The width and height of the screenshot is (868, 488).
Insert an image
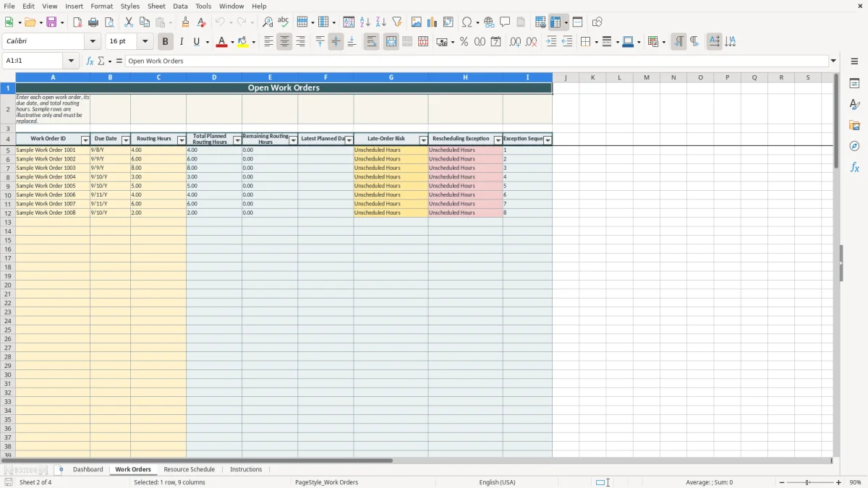tap(417, 22)
